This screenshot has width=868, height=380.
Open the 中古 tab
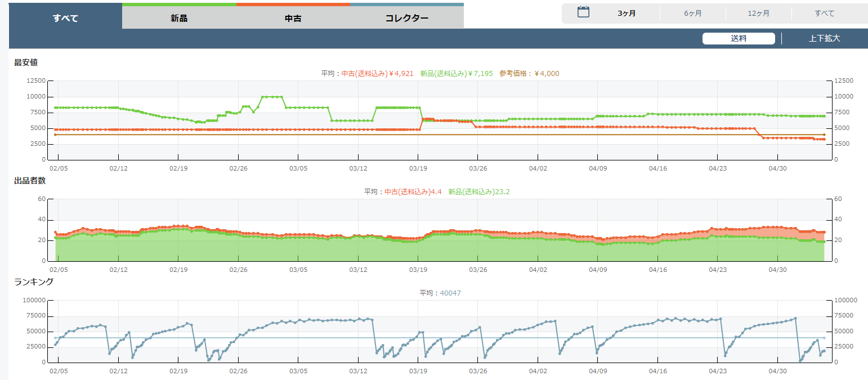(293, 18)
